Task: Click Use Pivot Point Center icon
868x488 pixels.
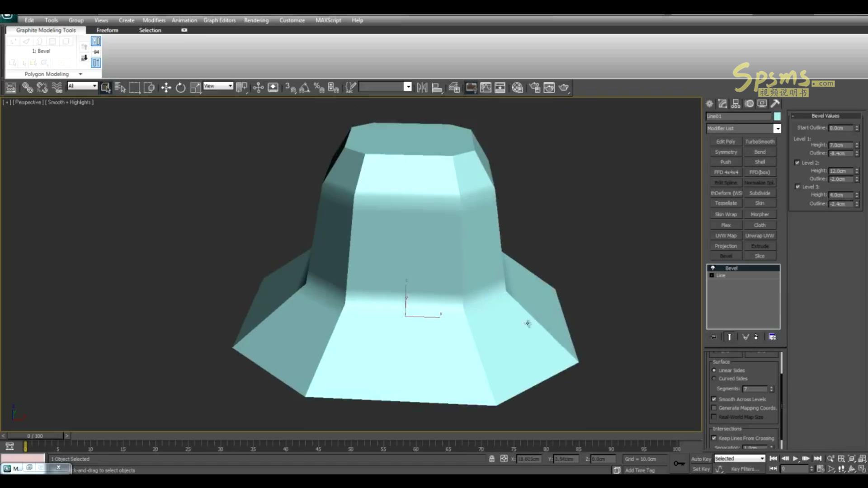Action: click(241, 88)
